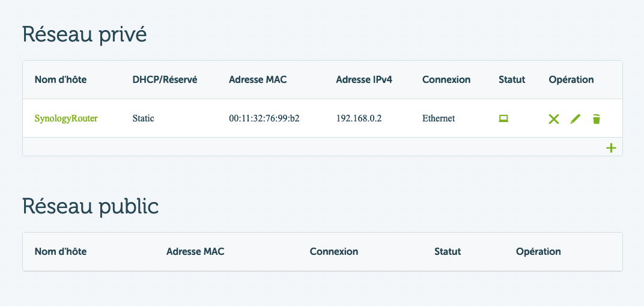Click the Adresse IPv4 column header
Viewport: 644px width, 306px height.
tap(364, 80)
